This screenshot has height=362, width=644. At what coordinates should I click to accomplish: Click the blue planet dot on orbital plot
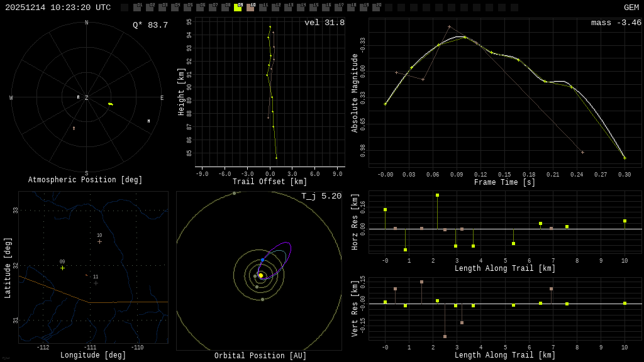262,260
